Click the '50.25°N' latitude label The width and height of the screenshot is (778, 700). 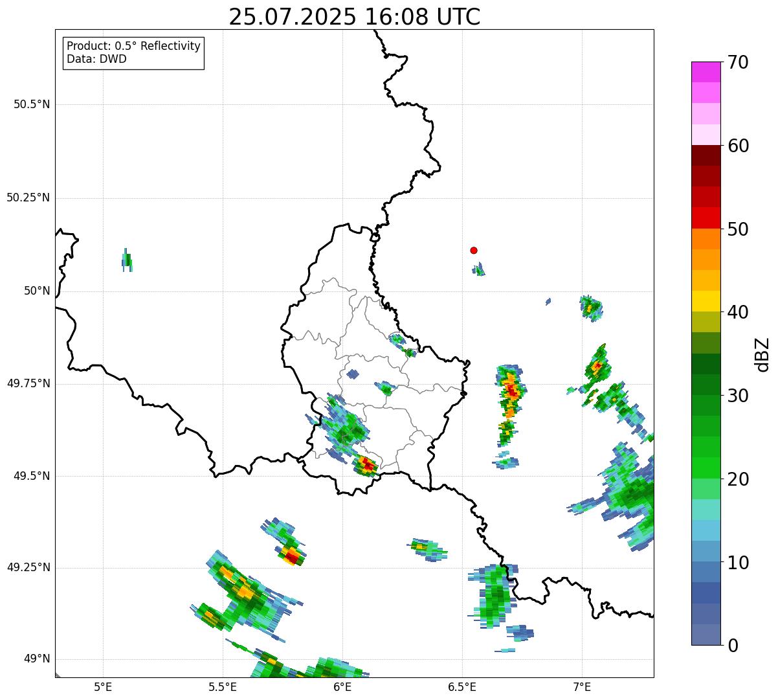click(28, 198)
